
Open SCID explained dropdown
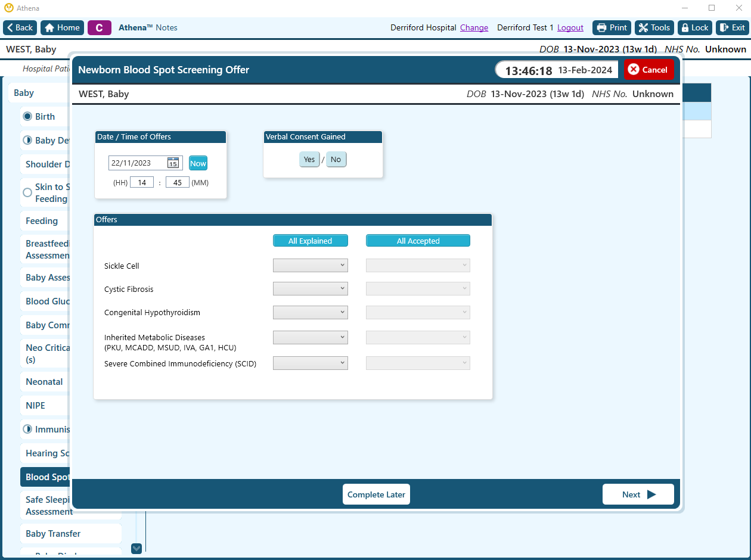310,363
